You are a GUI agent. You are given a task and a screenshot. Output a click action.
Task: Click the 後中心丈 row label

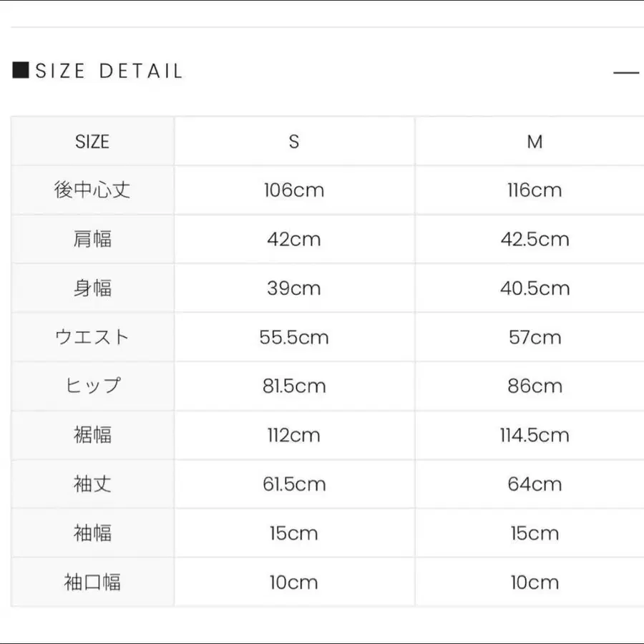[92, 190]
